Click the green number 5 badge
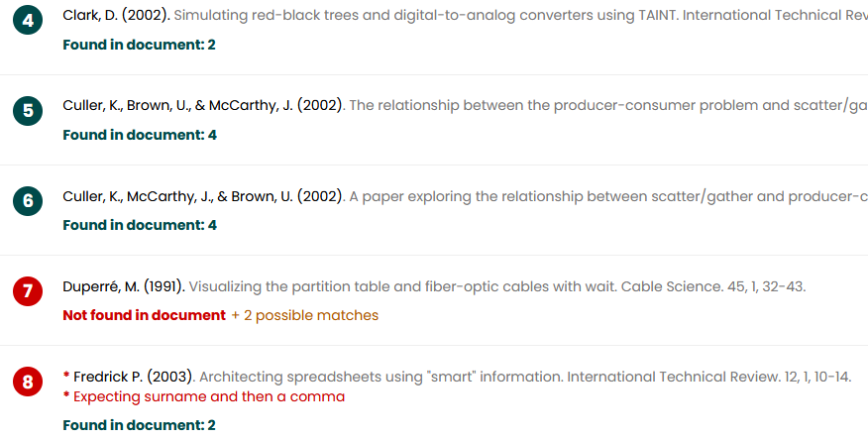This screenshot has height=439, width=868. click(x=28, y=111)
